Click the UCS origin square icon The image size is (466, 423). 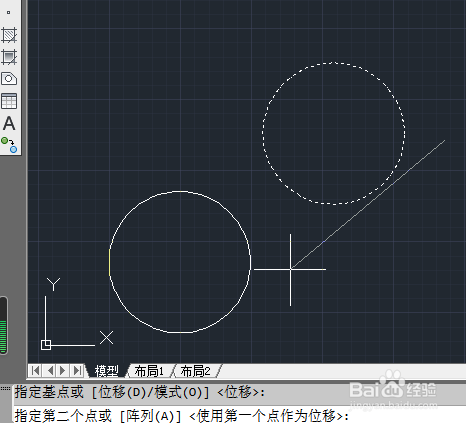click(46, 345)
